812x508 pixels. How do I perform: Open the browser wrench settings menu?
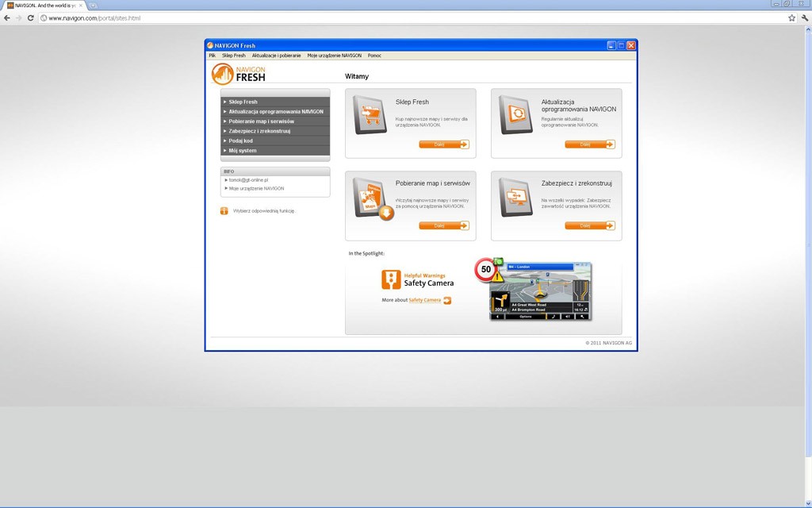(x=804, y=17)
